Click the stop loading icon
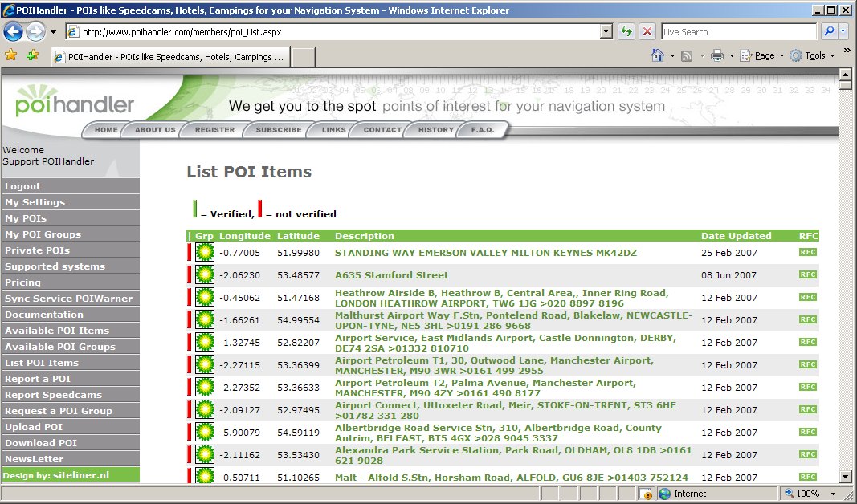The height and width of the screenshot is (504, 857). coord(647,32)
